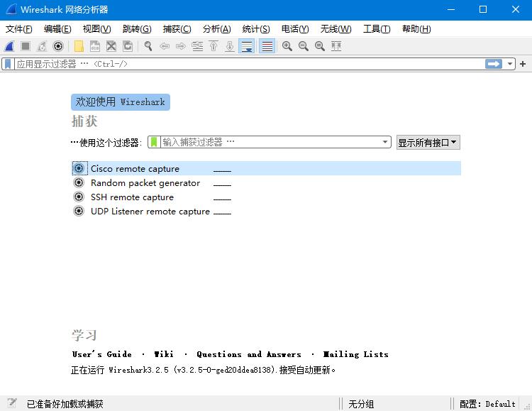Image resolution: width=532 pixels, height=411 pixels.
Task: Open 电话(Y) menu
Action: 295,29
